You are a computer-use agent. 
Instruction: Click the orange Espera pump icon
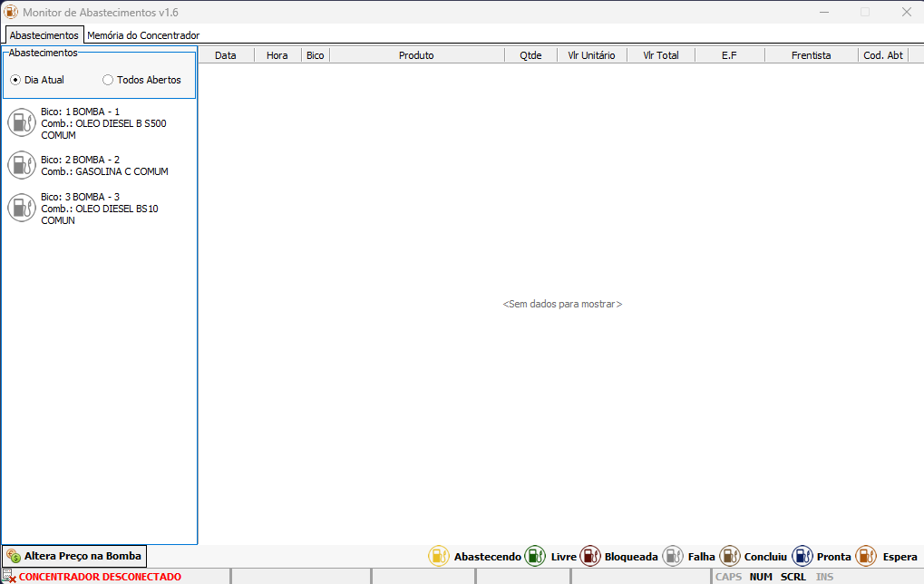(x=866, y=556)
